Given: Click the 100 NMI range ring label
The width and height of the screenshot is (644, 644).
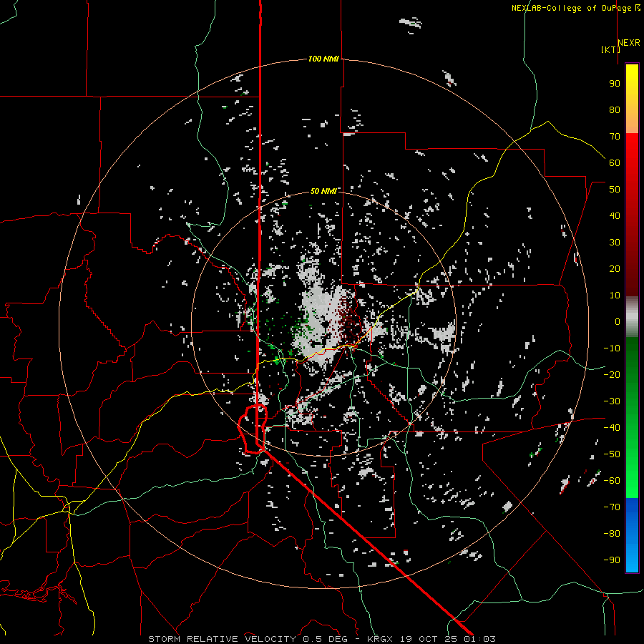Looking at the screenshot, I should click(x=323, y=59).
